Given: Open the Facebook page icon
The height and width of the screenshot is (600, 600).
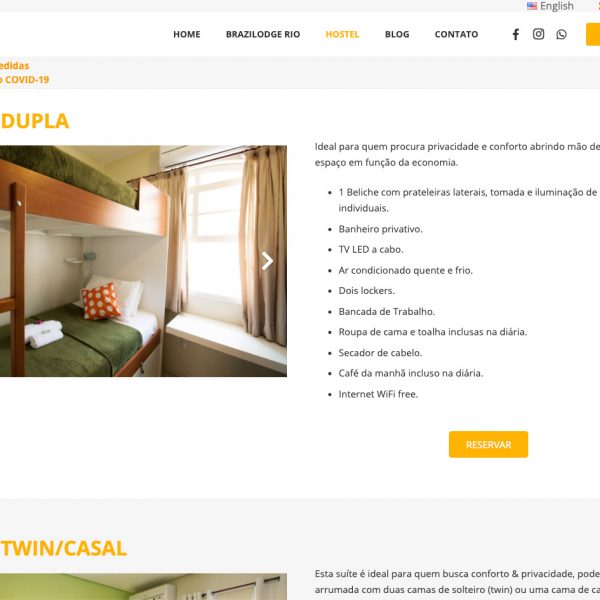Looking at the screenshot, I should tap(515, 34).
